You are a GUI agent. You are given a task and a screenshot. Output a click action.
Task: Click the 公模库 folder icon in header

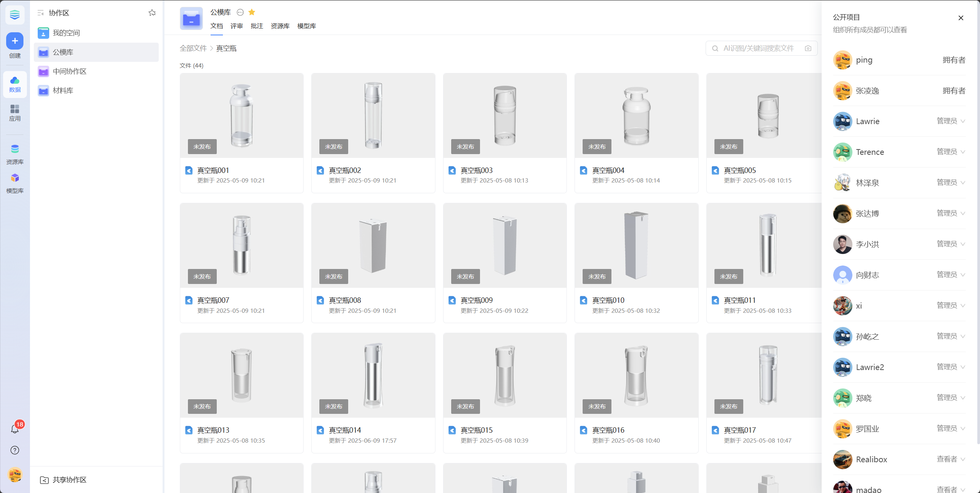point(191,18)
